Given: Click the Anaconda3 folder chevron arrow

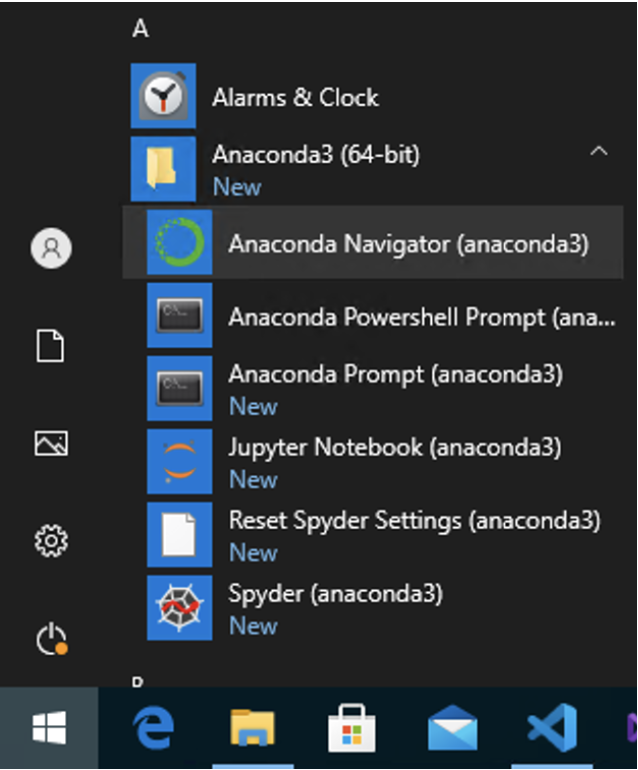Looking at the screenshot, I should pyautogui.click(x=599, y=152).
